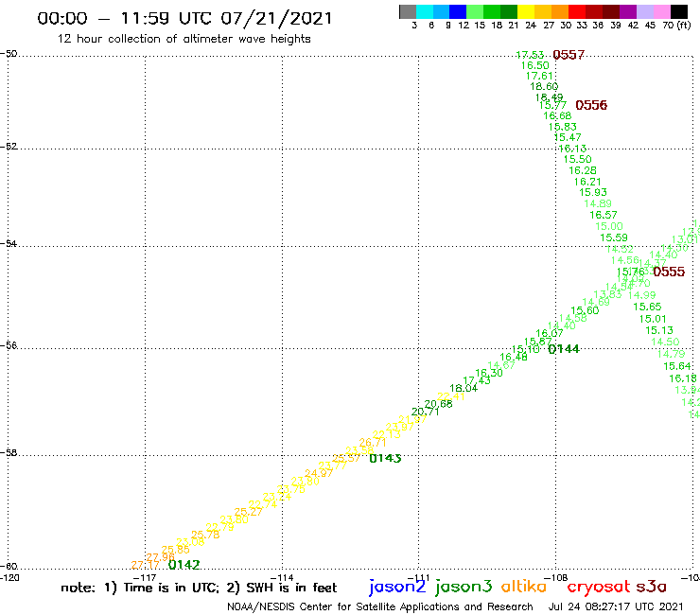Click the wave height value 15.60

pyautogui.click(x=585, y=311)
